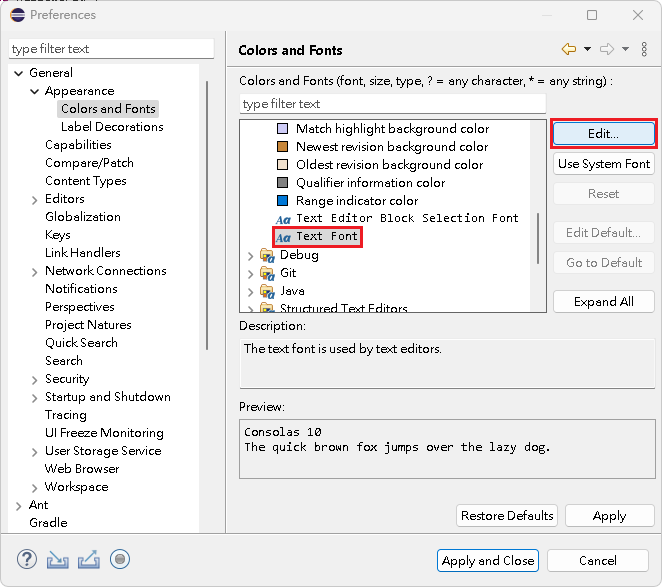662x587 pixels.
Task: Select Range indicator color swatch
Action: coord(282,201)
